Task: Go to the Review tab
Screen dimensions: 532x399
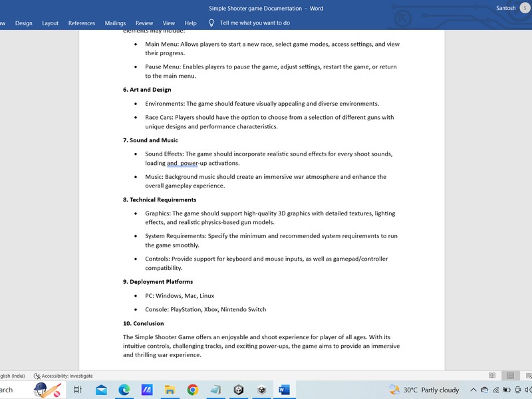Action: tap(144, 23)
